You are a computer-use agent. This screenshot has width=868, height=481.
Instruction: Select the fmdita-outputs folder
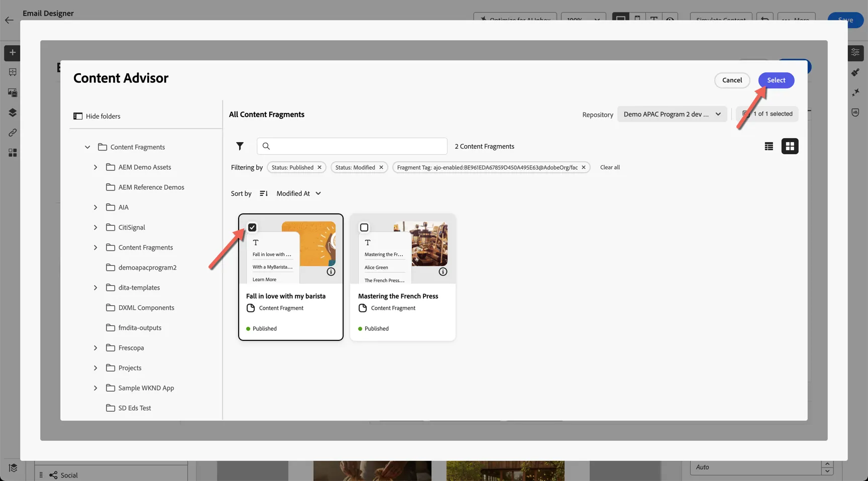click(134, 328)
